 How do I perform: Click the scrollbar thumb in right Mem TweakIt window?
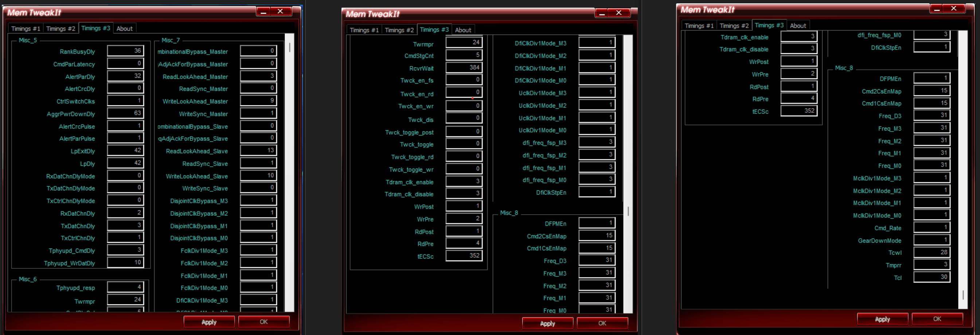pyautogui.click(x=963, y=295)
